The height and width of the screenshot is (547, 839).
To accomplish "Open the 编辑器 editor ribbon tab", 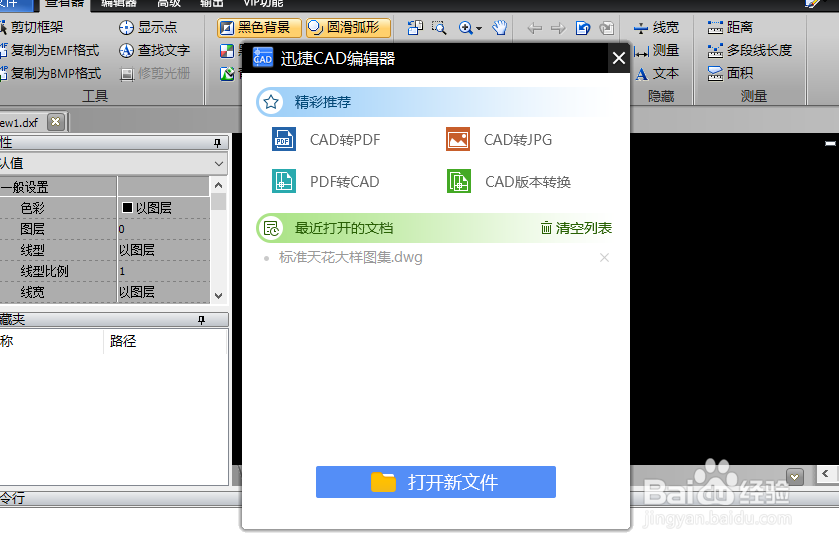I will (119, 3).
